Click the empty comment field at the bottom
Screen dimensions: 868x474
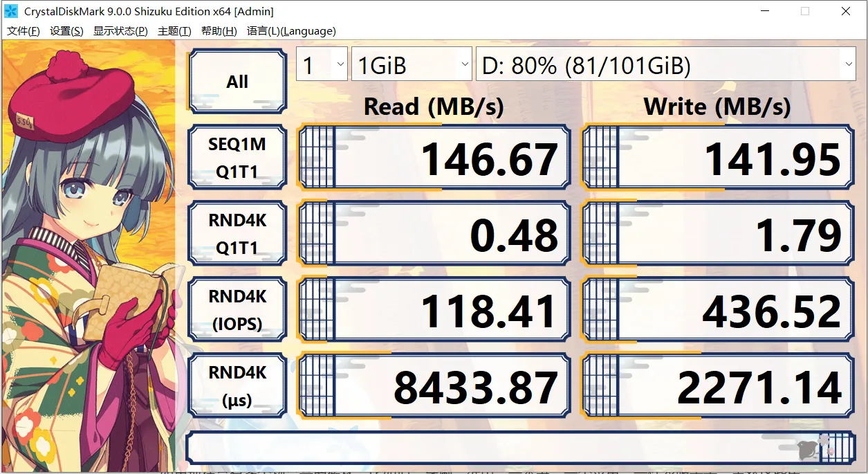521,448
